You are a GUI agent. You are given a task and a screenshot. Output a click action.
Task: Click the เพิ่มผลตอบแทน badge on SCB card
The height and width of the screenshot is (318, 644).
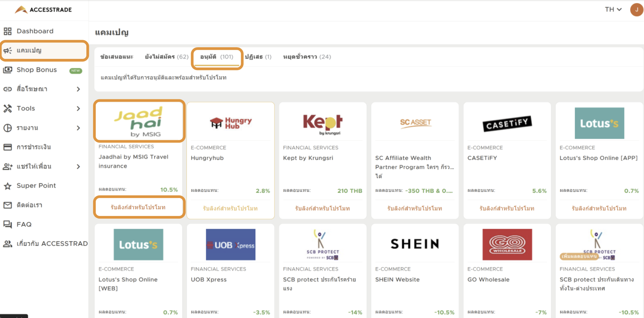point(579,256)
